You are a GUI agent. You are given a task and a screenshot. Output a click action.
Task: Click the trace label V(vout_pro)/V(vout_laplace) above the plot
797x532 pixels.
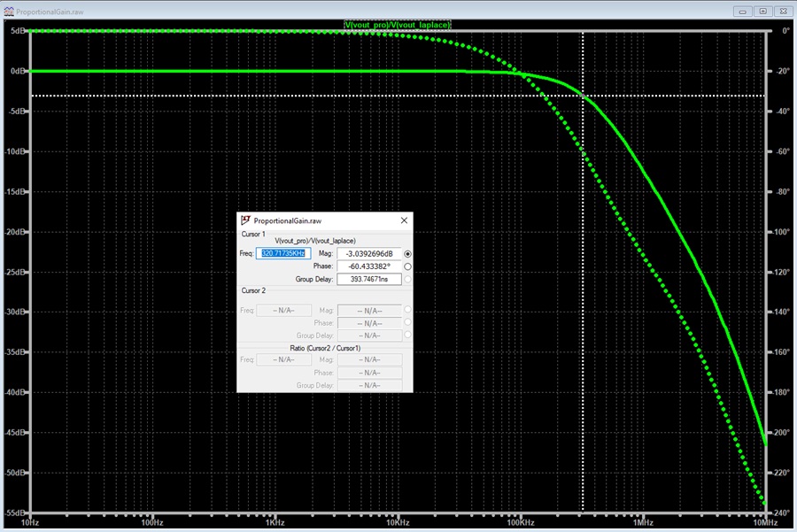point(398,25)
